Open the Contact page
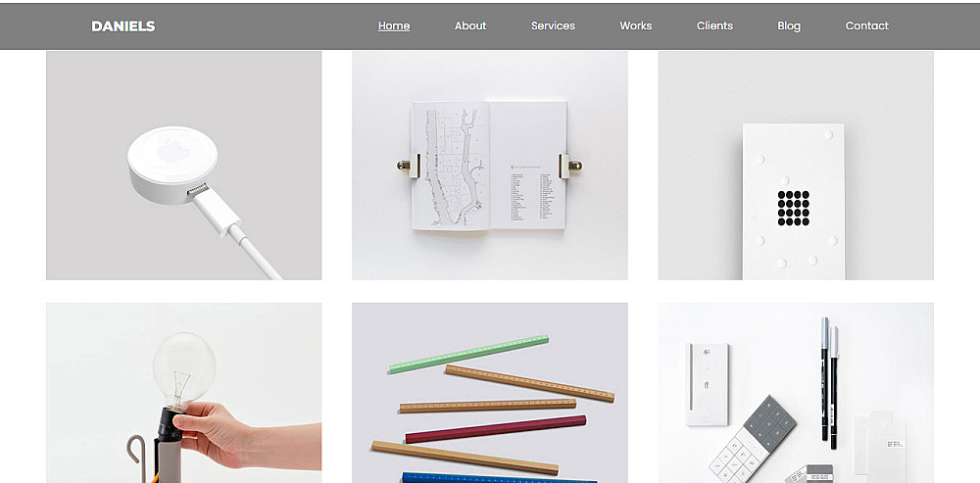 point(867,25)
